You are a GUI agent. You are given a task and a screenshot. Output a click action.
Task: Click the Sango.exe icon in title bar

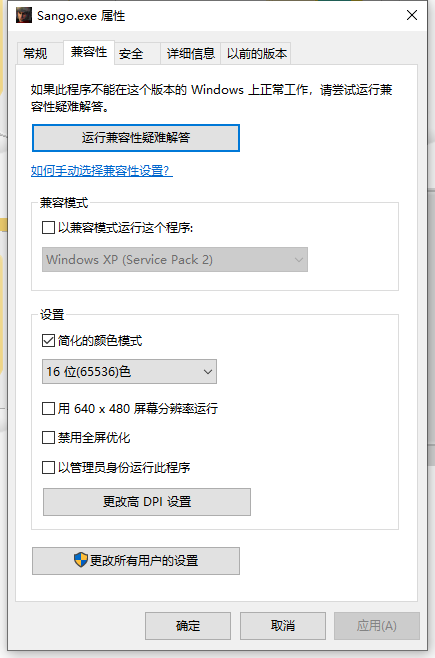[x=24, y=15]
